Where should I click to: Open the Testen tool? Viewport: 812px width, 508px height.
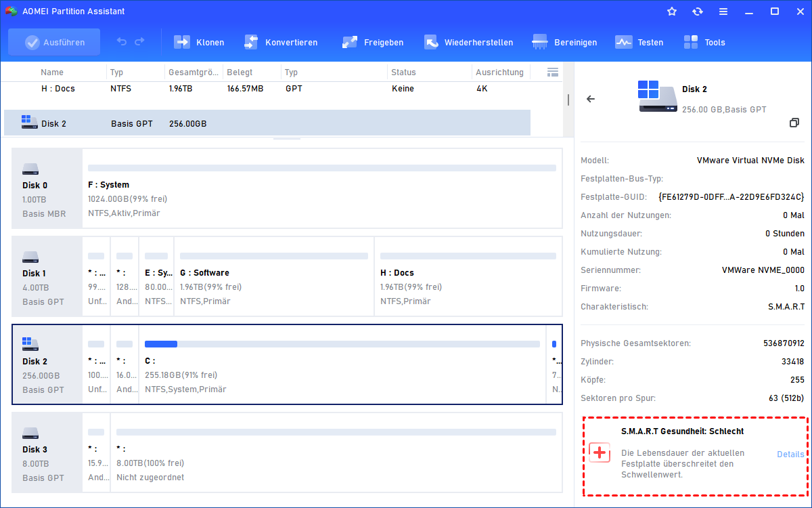623,42
